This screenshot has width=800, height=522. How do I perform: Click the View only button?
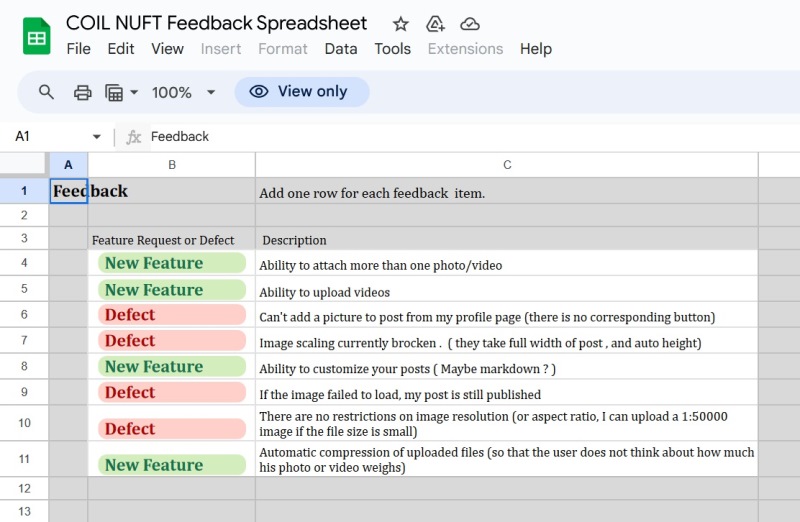coord(301,92)
